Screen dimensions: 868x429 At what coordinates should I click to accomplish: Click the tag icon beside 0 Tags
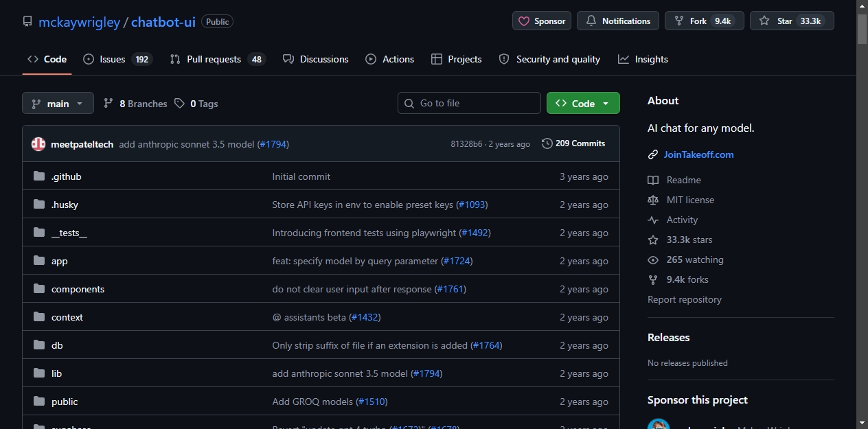click(x=179, y=103)
